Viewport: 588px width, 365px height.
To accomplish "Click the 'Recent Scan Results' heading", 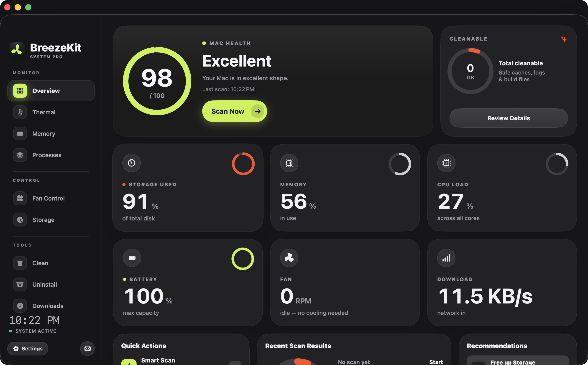I will [x=298, y=346].
